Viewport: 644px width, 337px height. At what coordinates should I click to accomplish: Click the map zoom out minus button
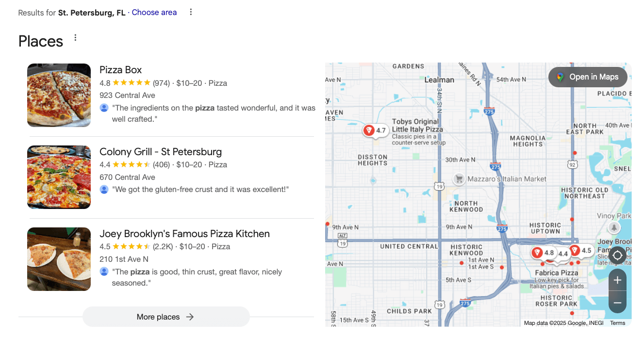tap(617, 303)
